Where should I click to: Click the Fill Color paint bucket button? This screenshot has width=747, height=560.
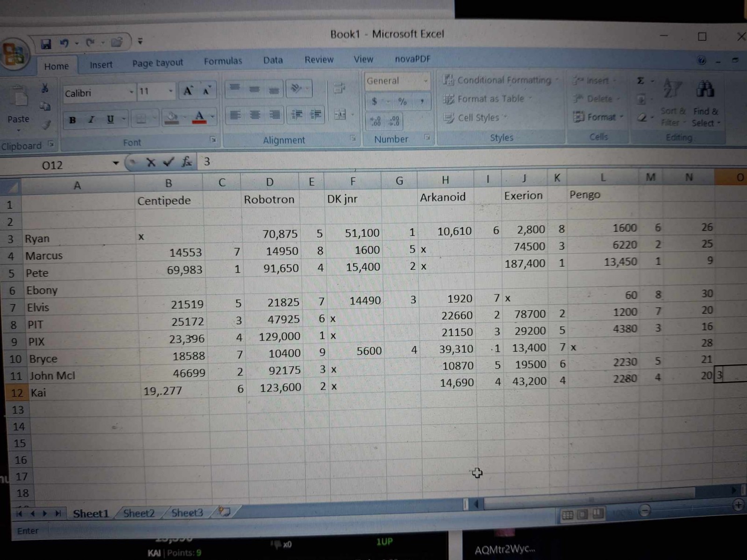[x=172, y=118]
